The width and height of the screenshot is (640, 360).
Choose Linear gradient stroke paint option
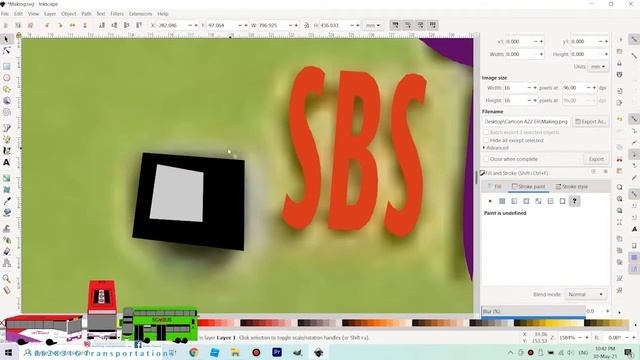pyautogui.click(x=514, y=201)
